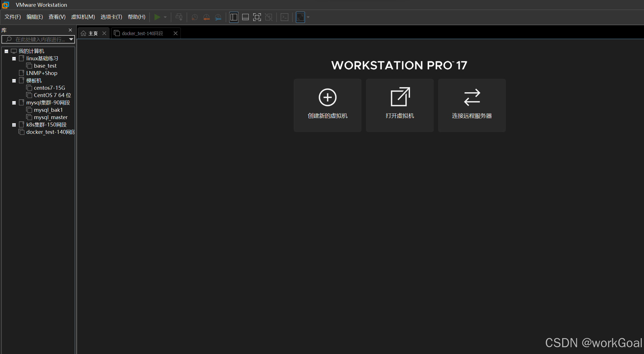Revert to snapshot toolbar icon

(206, 17)
